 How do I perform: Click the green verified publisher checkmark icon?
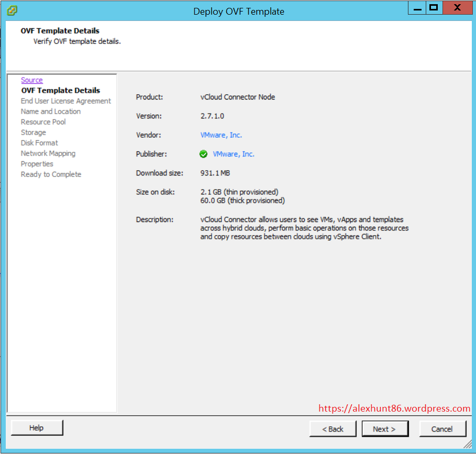coord(203,154)
